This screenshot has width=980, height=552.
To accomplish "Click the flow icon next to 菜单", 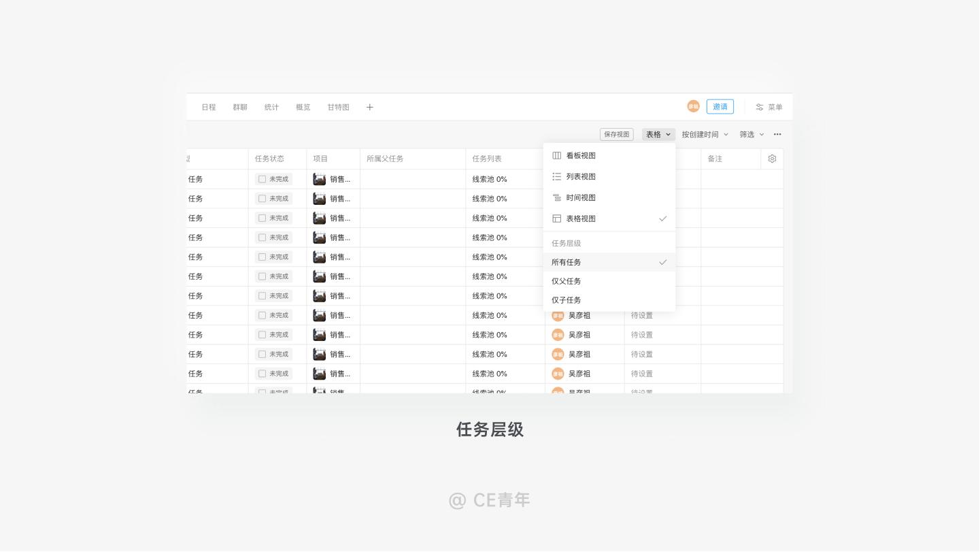I will 760,107.
